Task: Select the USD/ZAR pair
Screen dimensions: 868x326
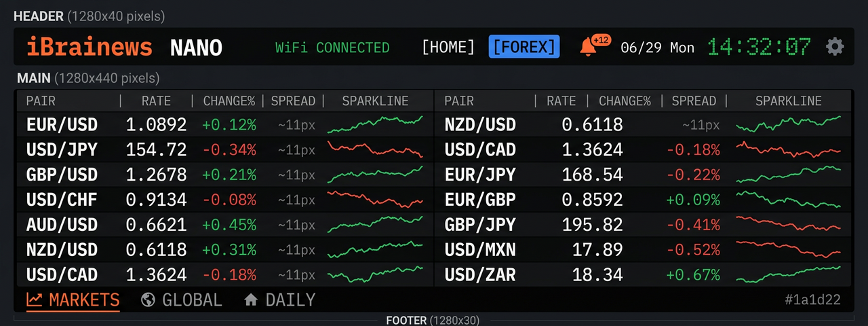Action: pos(480,275)
